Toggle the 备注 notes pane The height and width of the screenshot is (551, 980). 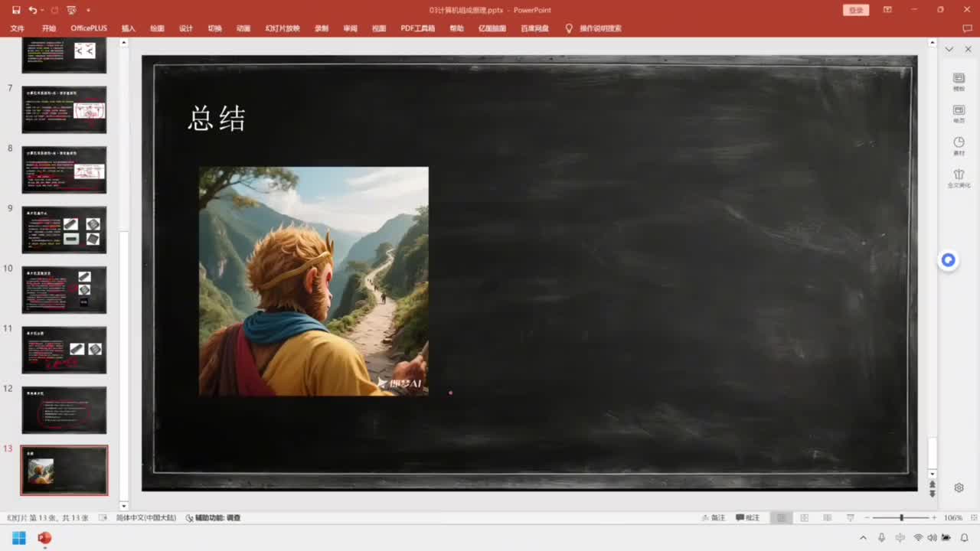pos(714,518)
